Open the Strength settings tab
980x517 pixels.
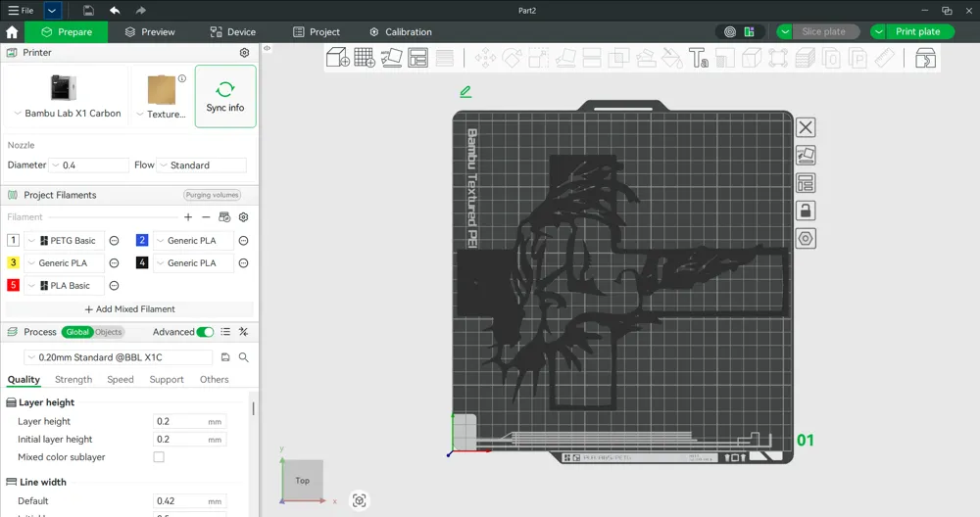(73, 379)
